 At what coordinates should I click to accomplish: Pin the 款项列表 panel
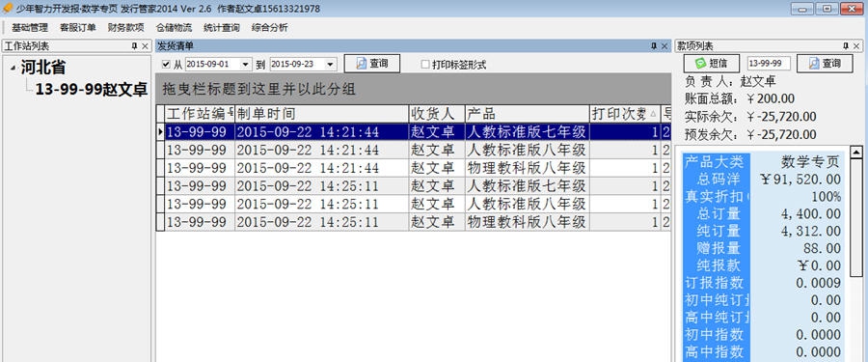(846, 46)
